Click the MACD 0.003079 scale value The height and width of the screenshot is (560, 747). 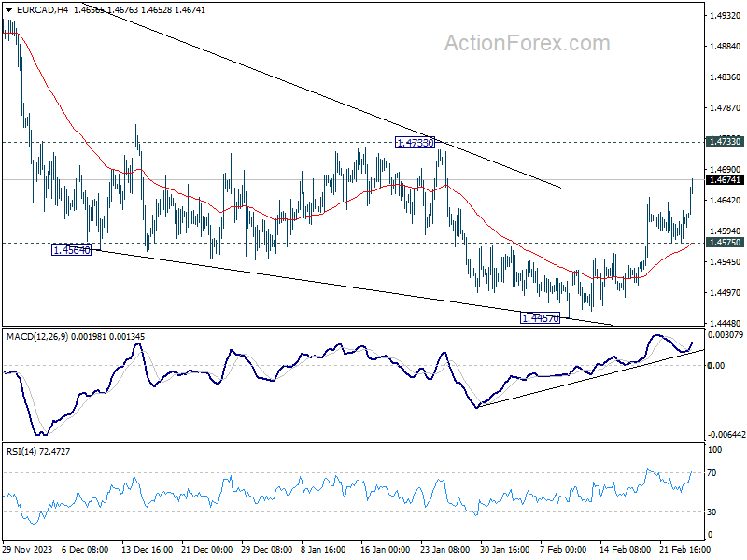point(726,335)
